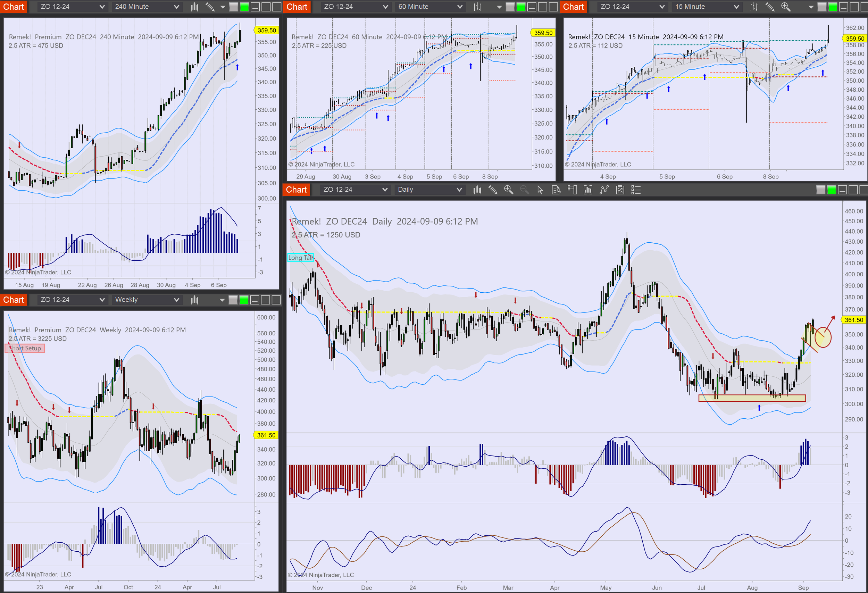Image resolution: width=868 pixels, height=593 pixels.
Task: Click the 359.50 price label on the 240 Minute chart
Action: click(x=266, y=30)
